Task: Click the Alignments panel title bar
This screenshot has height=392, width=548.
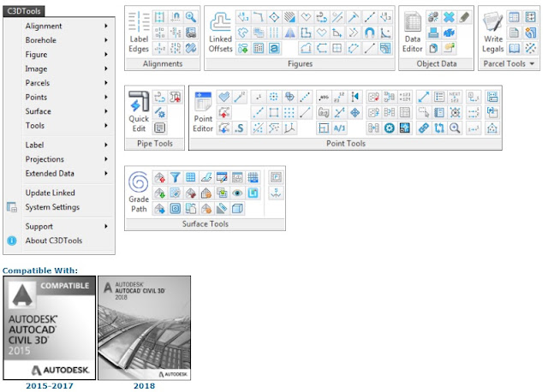Action: tap(163, 63)
